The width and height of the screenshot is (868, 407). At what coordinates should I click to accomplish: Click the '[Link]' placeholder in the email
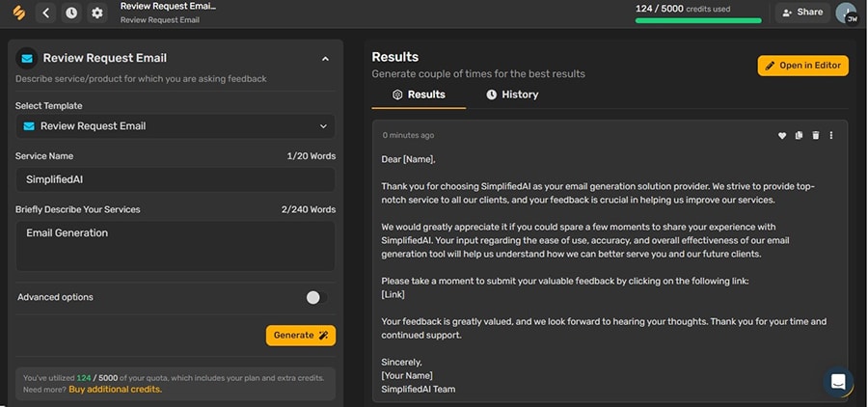(x=393, y=294)
